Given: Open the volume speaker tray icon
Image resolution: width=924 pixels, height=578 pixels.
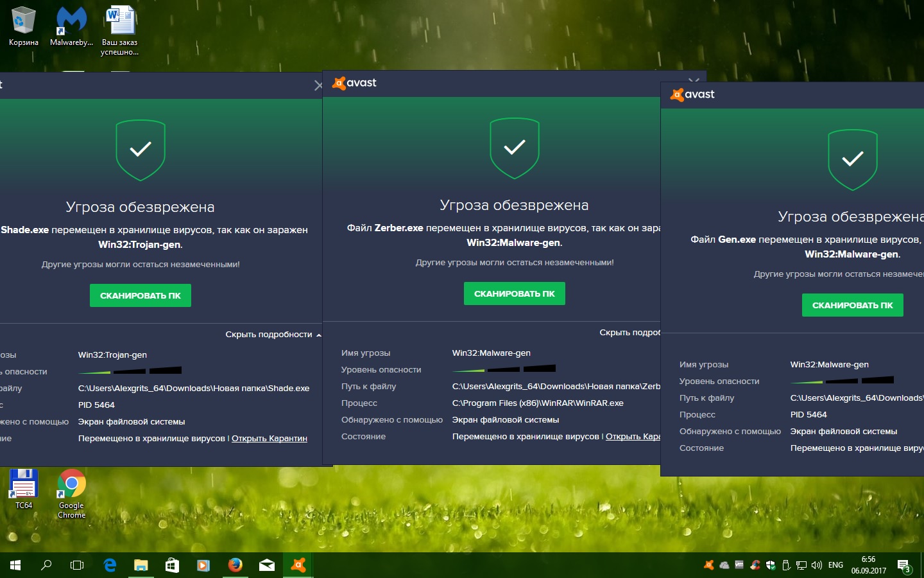Looking at the screenshot, I should tap(817, 565).
